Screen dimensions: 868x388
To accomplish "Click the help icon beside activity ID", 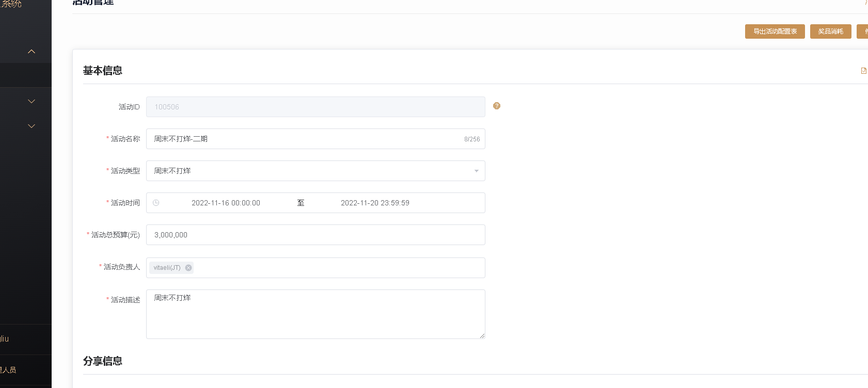I will coord(497,106).
